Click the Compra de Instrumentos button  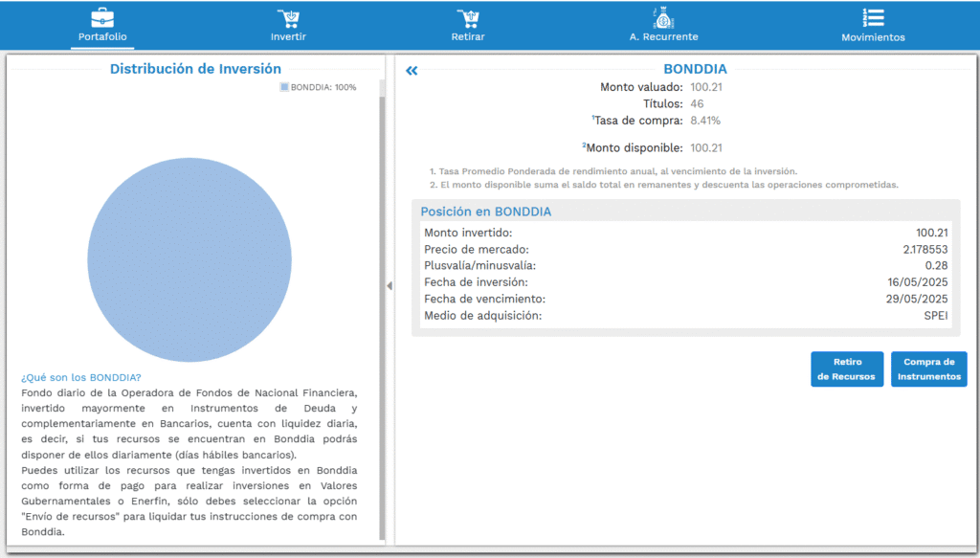[928, 369]
